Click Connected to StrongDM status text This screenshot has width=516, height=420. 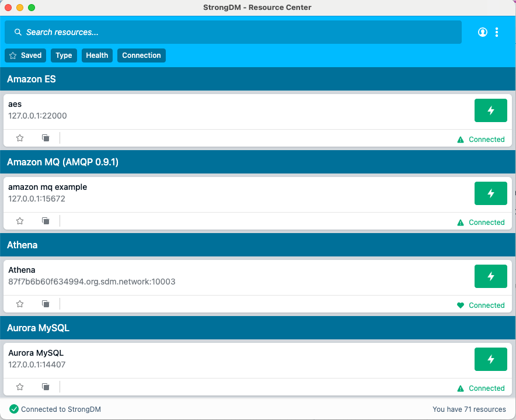tap(61, 409)
